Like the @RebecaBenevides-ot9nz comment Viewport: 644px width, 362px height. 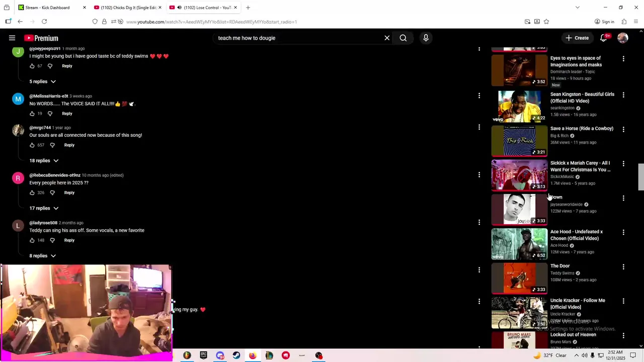(x=32, y=193)
